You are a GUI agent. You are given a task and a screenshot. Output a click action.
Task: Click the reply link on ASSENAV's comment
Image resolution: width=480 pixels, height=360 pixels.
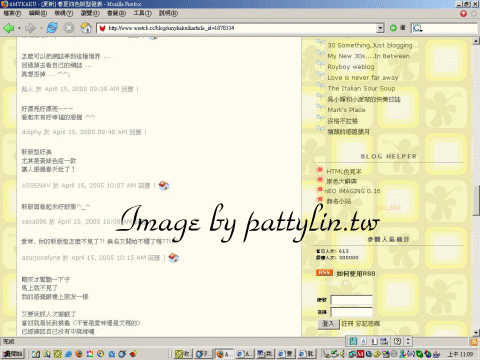[144, 185]
